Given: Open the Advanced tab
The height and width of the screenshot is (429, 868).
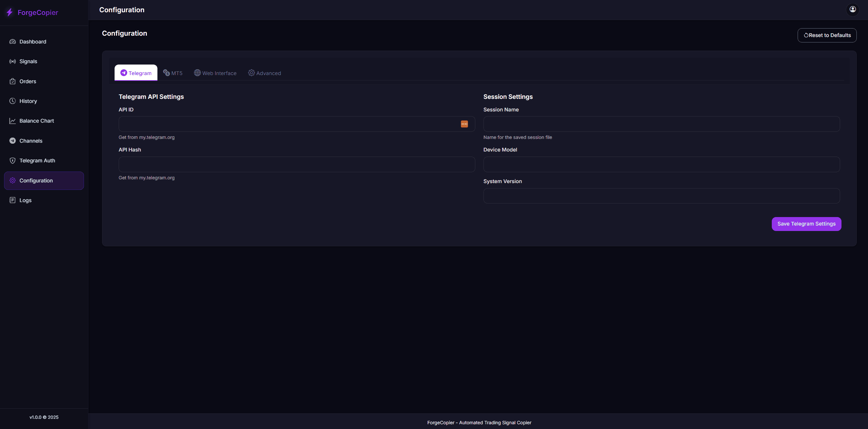Looking at the screenshot, I should click(x=265, y=73).
